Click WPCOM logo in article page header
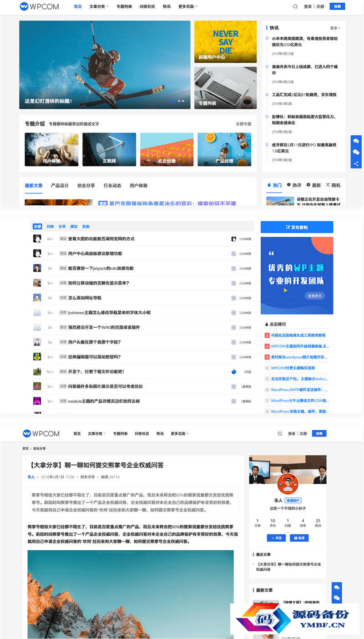364x639 pixels. pos(41,433)
